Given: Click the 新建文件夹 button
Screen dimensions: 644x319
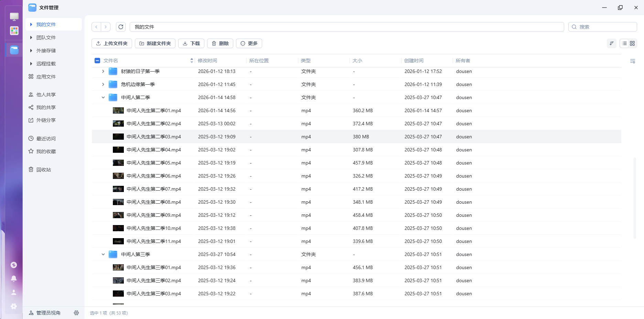Looking at the screenshot, I should click(x=155, y=43).
